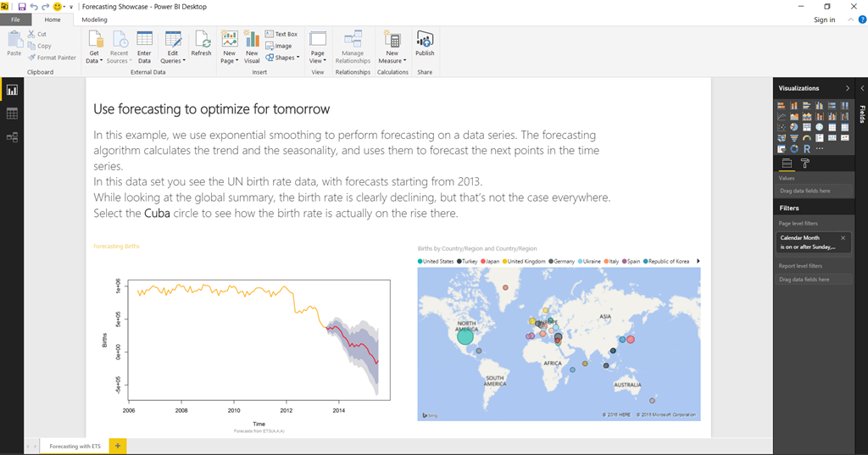Select the gauge visualization
Screen dimensions: 868x455
[x=807, y=138]
